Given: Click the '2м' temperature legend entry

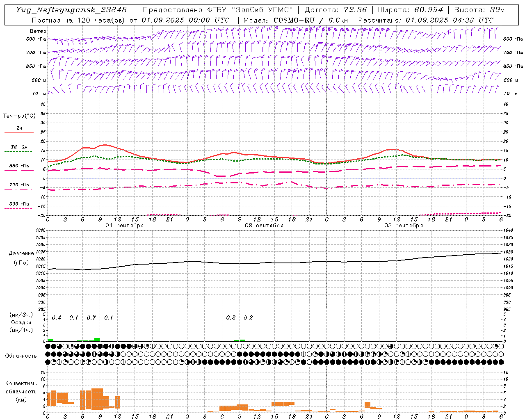Looking at the screenshot, I should pyautogui.click(x=19, y=128).
